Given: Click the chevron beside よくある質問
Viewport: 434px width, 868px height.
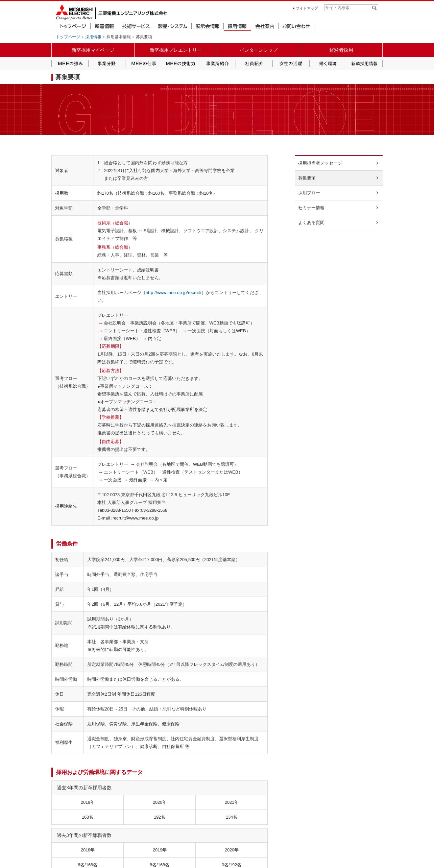Looking at the screenshot, I should (377, 223).
